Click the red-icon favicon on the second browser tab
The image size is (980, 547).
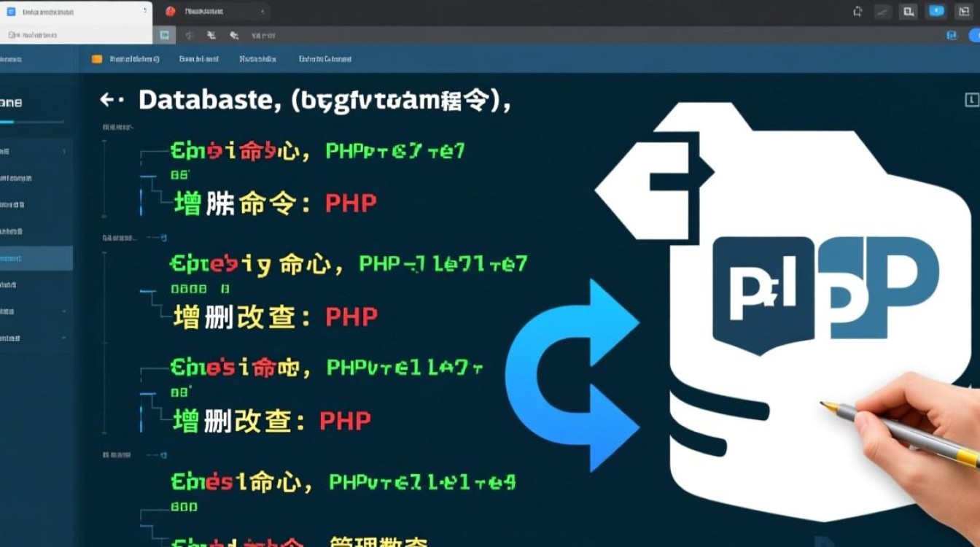[x=170, y=11]
